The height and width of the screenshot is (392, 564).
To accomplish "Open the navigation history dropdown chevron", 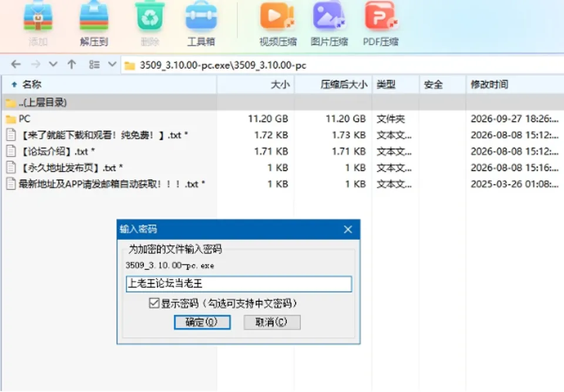I will 53,65.
